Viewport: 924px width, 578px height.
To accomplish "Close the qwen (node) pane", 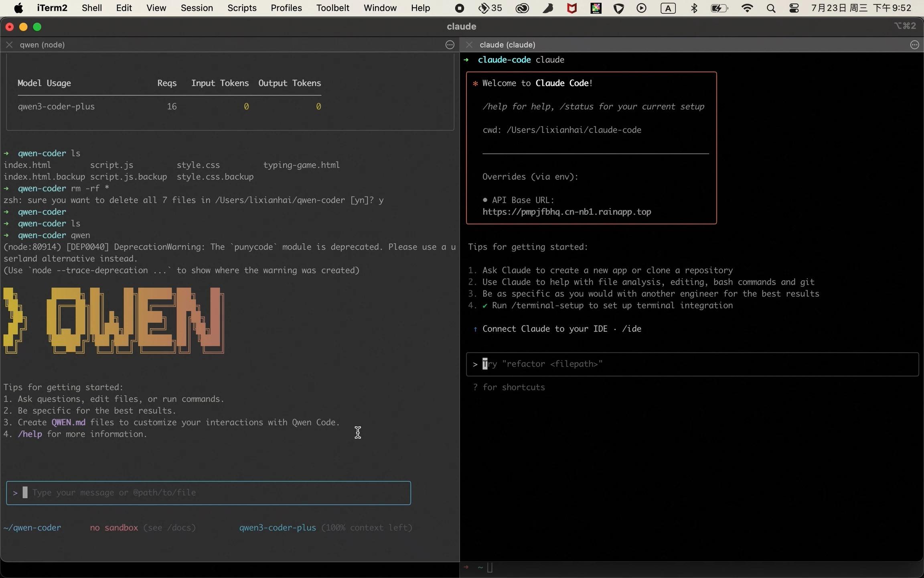I will tap(9, 45).
